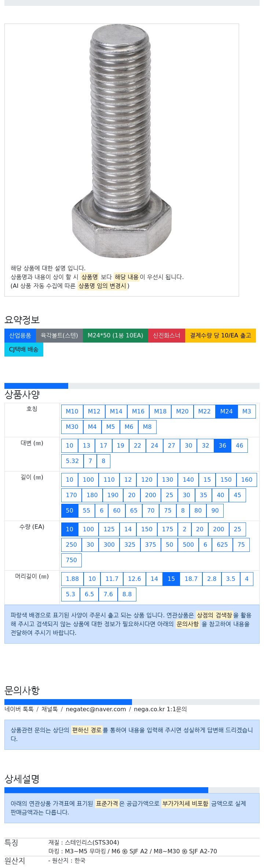Choose the 625 quantity option
The width and height of the screenshot is (264, 868).
(x=222, y=545)
